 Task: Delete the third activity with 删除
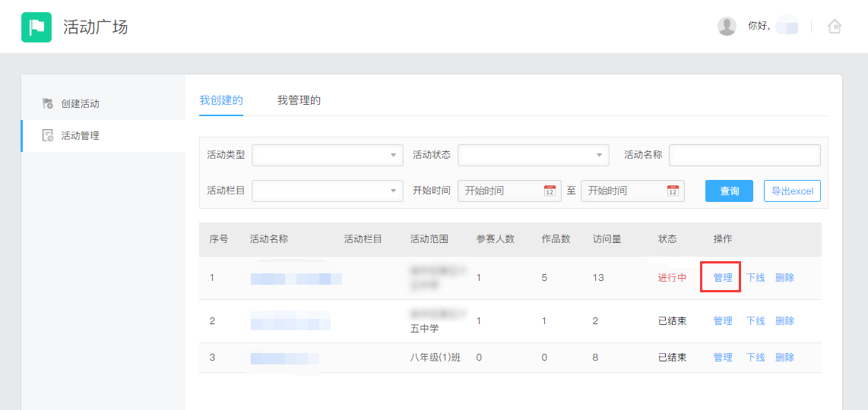tap(784, 358)
